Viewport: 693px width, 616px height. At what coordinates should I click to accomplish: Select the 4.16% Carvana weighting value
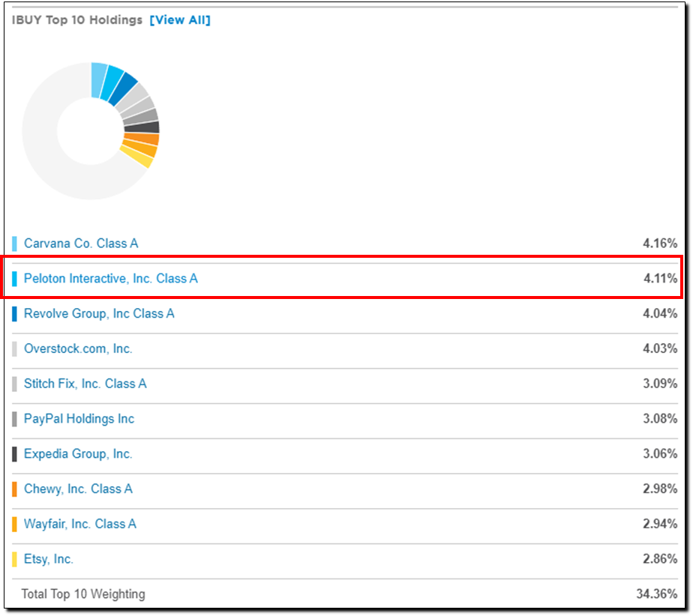660,244
